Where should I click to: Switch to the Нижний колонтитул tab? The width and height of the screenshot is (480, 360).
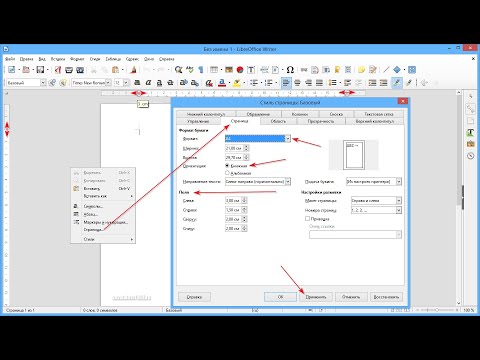(x=206, y=114)
